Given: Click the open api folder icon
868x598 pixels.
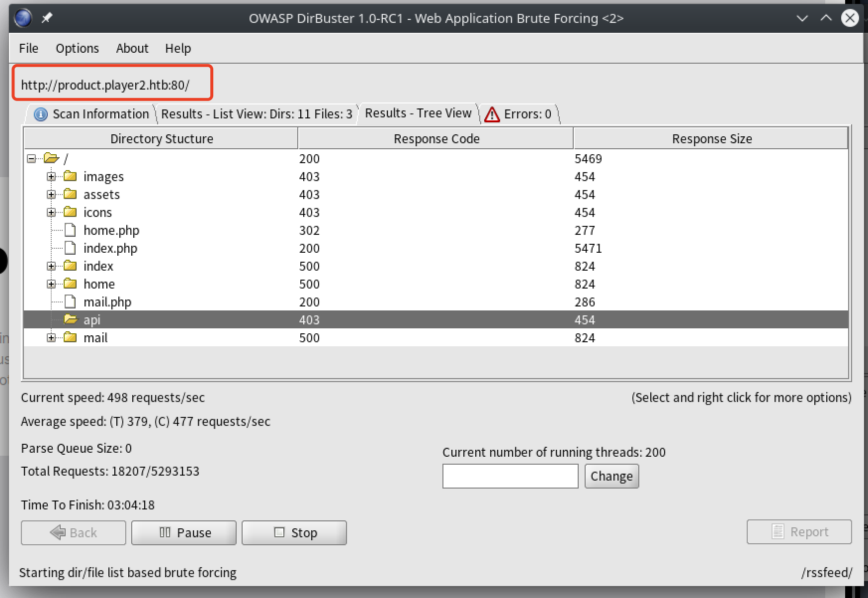Looking at the screenshot, I should [x=71, y=319].
